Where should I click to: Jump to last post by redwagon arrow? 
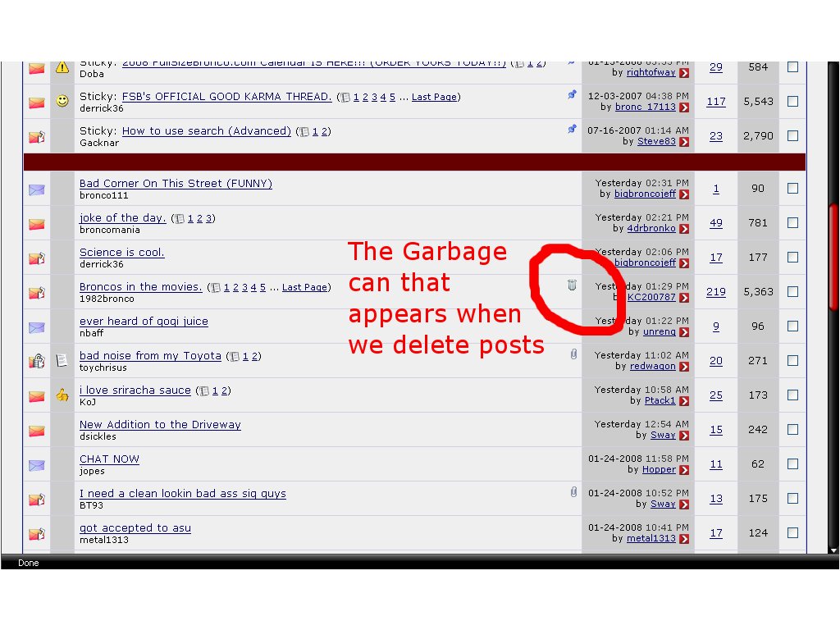pos(684,367)
